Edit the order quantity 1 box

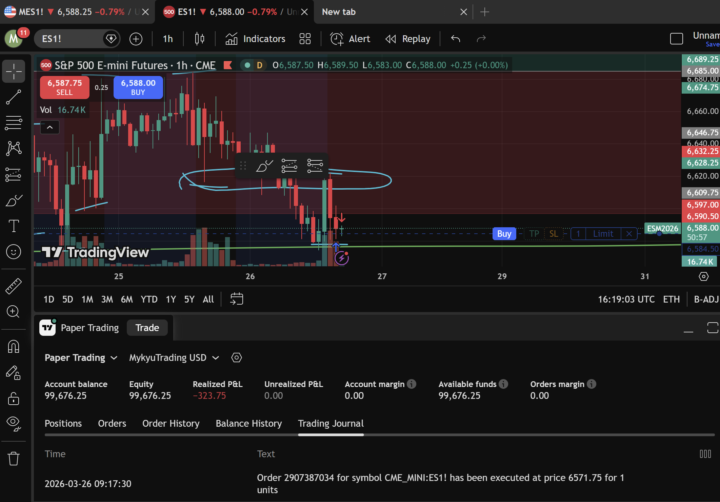point(578,234)
